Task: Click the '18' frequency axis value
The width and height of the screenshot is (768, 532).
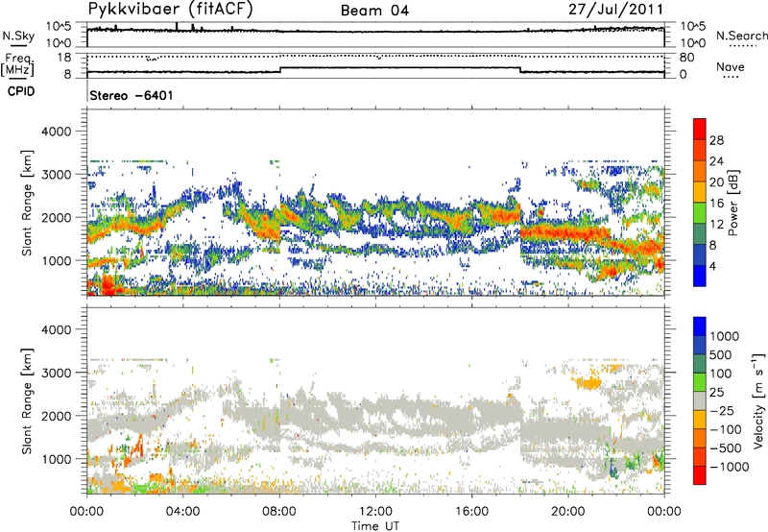Action: (64, 58)
